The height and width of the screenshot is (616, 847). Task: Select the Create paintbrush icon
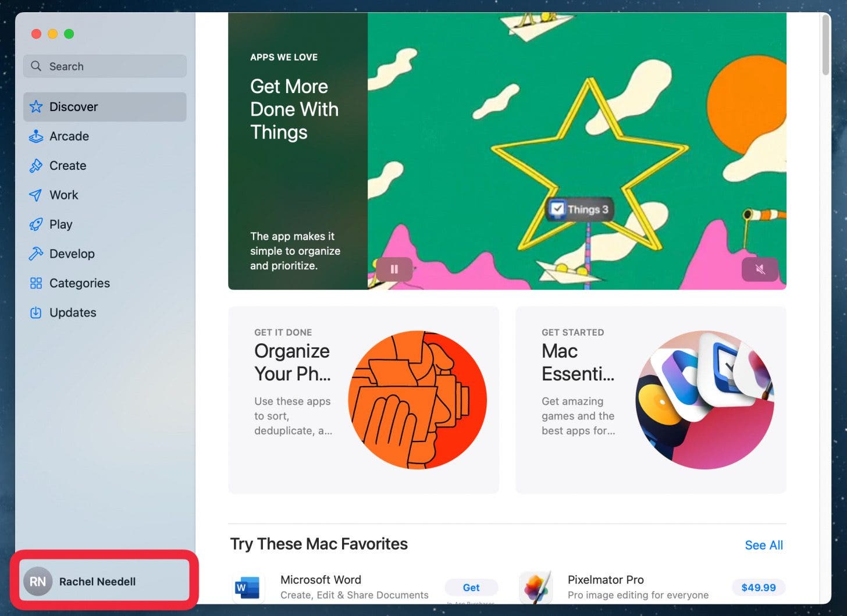click(x=36, y=166)
